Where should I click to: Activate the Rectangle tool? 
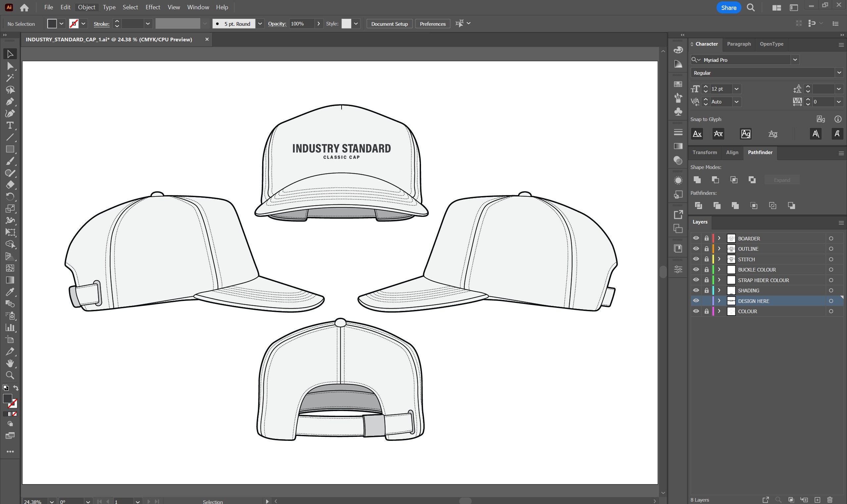point(10,149)
